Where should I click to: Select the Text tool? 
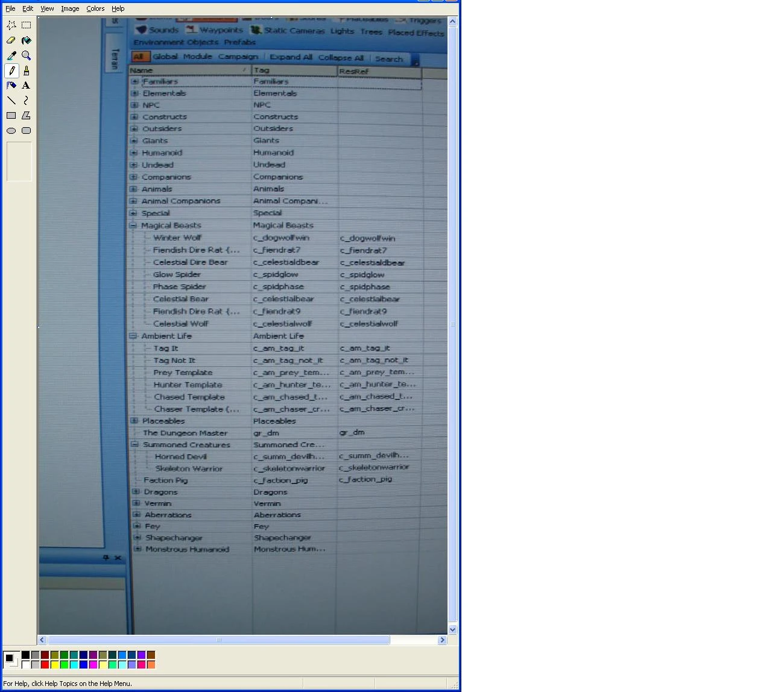[x=27, y=86]
